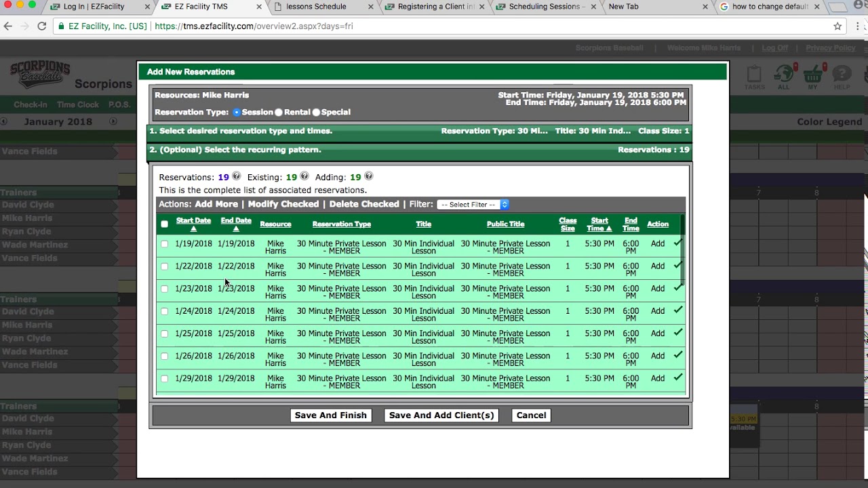
Task: Open the ALL notifications icon in the header
Action: point(784,77)
